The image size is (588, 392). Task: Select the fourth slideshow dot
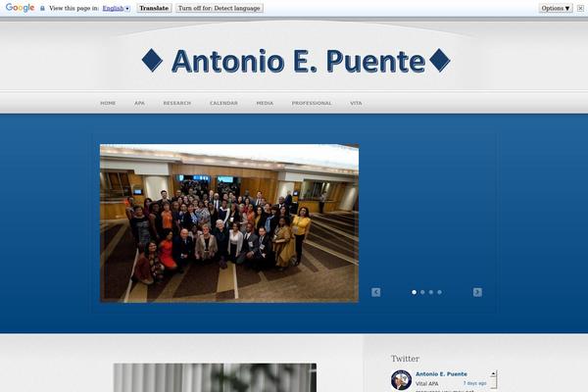tap(439, 292)
